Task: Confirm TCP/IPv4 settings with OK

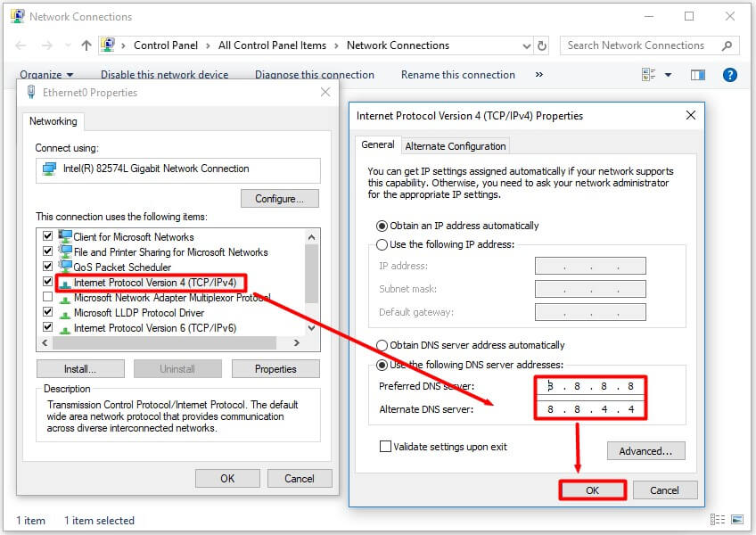Action: point(593,490)
